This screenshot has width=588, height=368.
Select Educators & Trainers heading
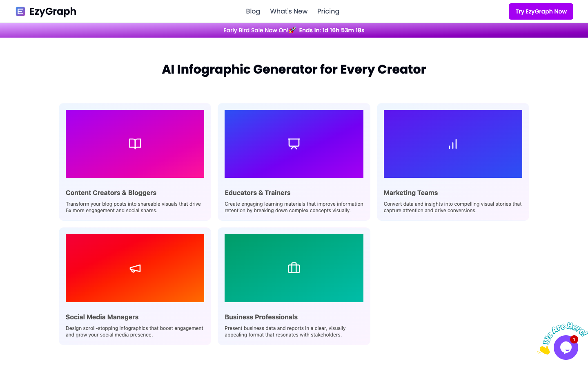[258, 193]
